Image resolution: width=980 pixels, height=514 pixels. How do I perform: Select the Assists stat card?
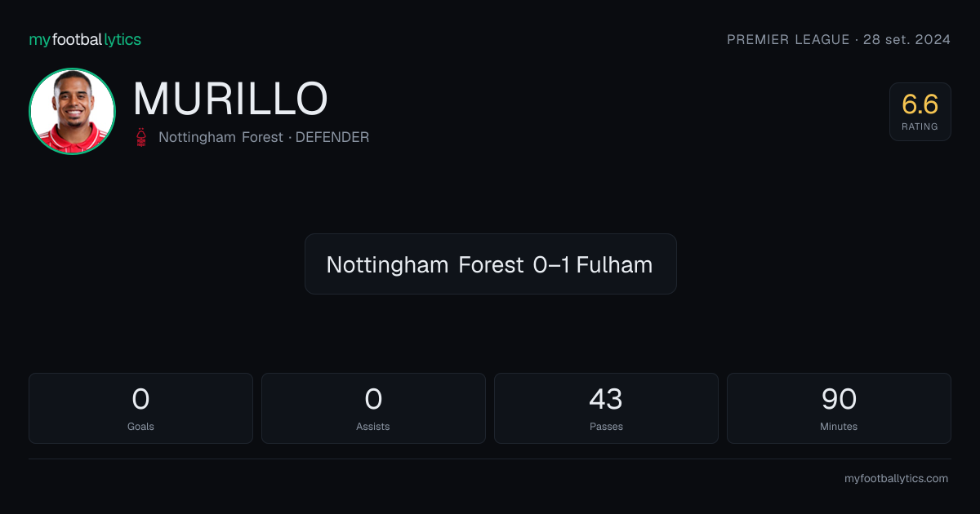coord(373,408)
